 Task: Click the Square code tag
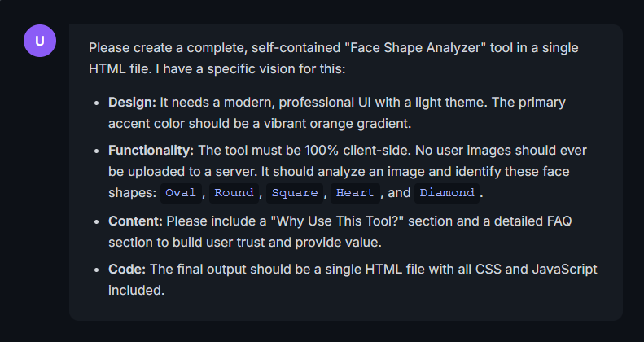294,193
